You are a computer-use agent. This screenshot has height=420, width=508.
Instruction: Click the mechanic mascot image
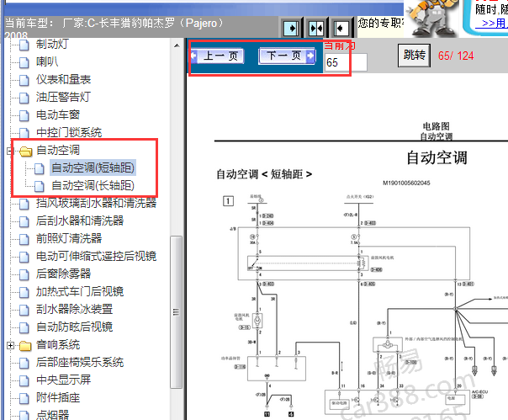click(x=432, y=18)
